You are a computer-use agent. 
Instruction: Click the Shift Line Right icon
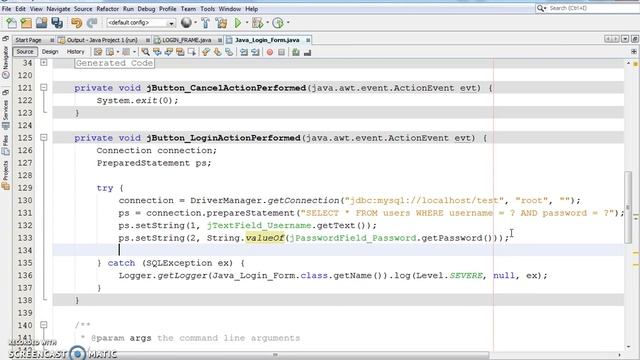(256, 52)
